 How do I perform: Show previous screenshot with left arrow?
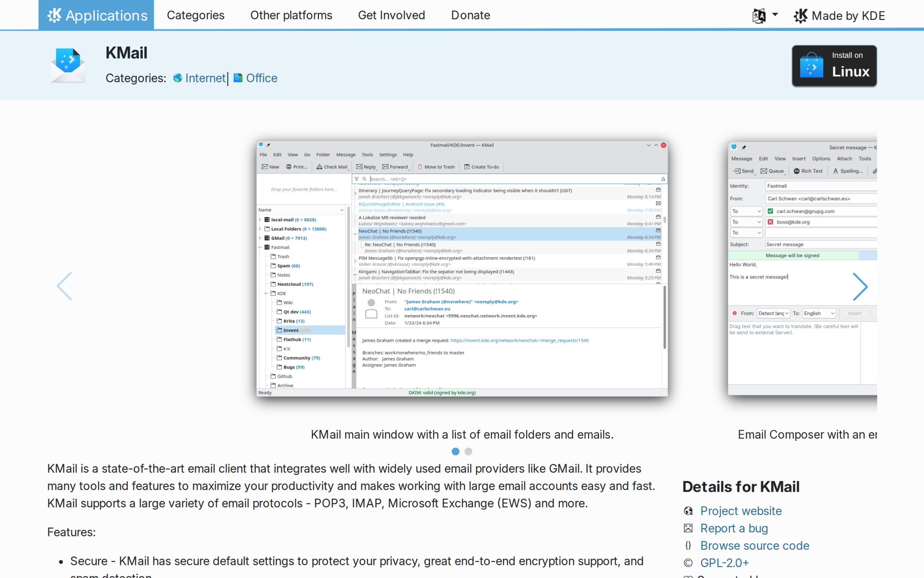click(x=64, y=286)
